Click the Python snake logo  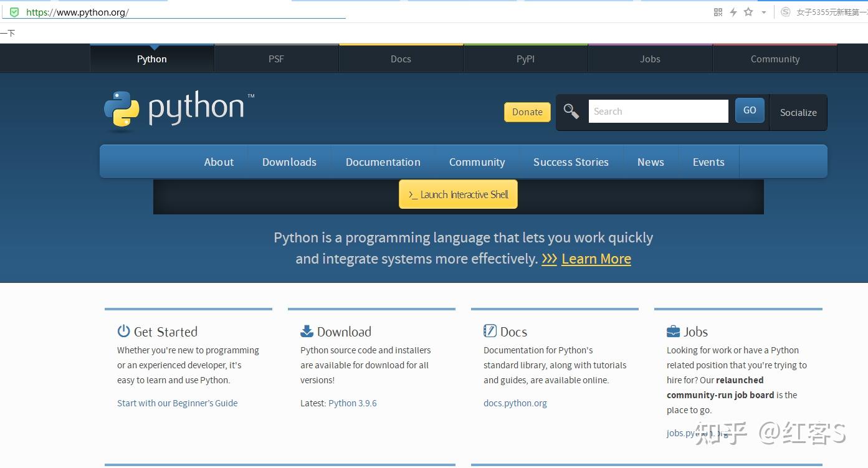122,111
